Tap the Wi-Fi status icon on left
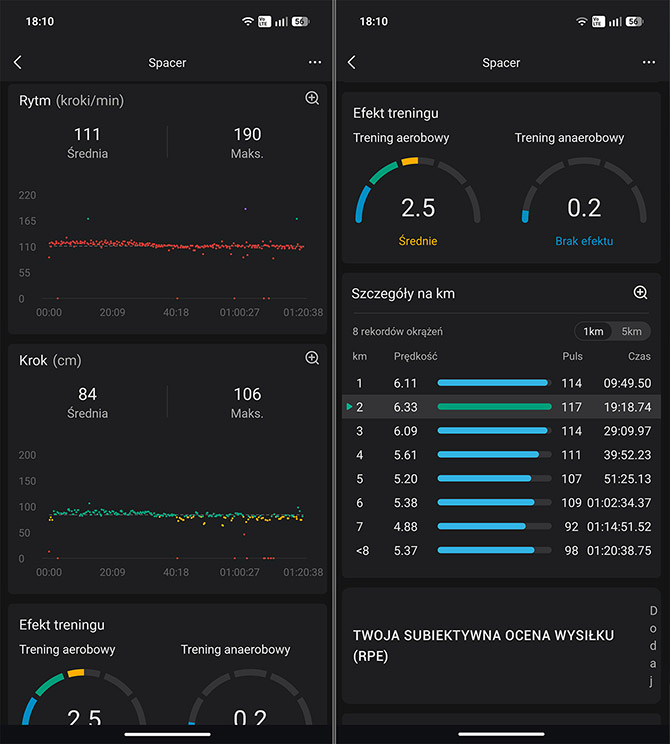The width and height of the screenshot is (670, 744). [247, 21]
